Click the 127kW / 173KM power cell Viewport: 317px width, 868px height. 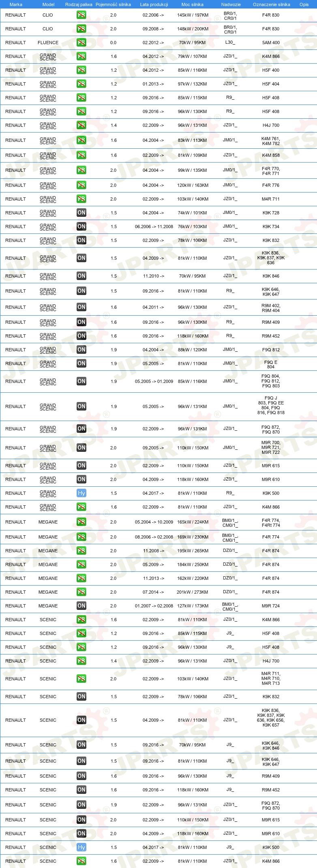click(x=193, y=606)
